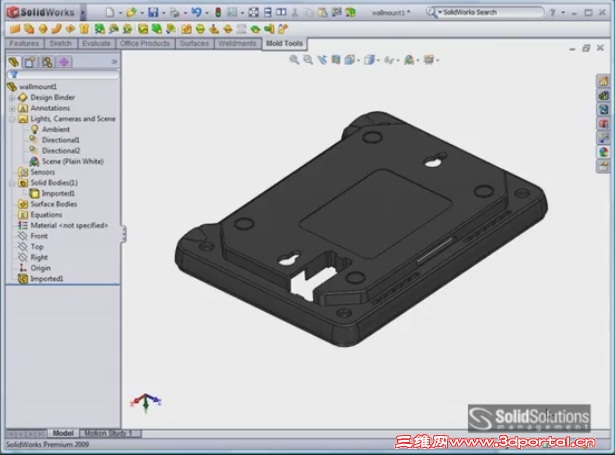Switch to the Features tab
The image size is (615, 455).
tap(24, 44)
